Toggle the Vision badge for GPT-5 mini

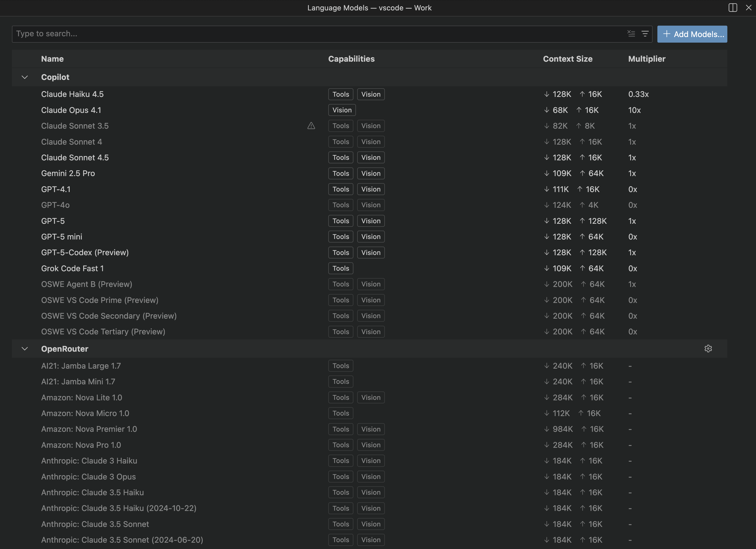pyautogui.click(x=371, y=236)
